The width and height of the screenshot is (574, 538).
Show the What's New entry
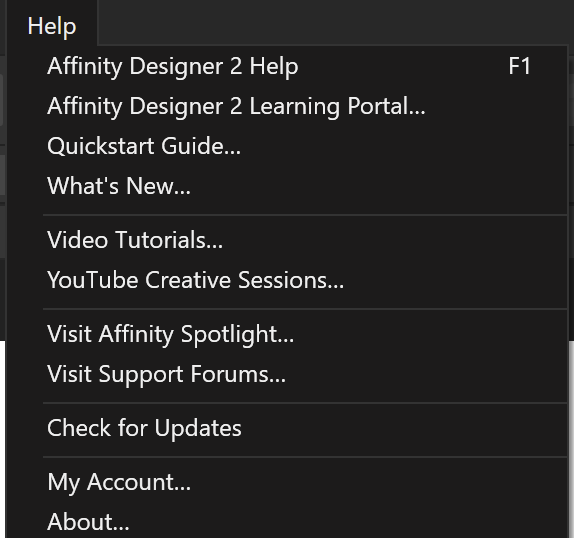[x=287, y=186]
